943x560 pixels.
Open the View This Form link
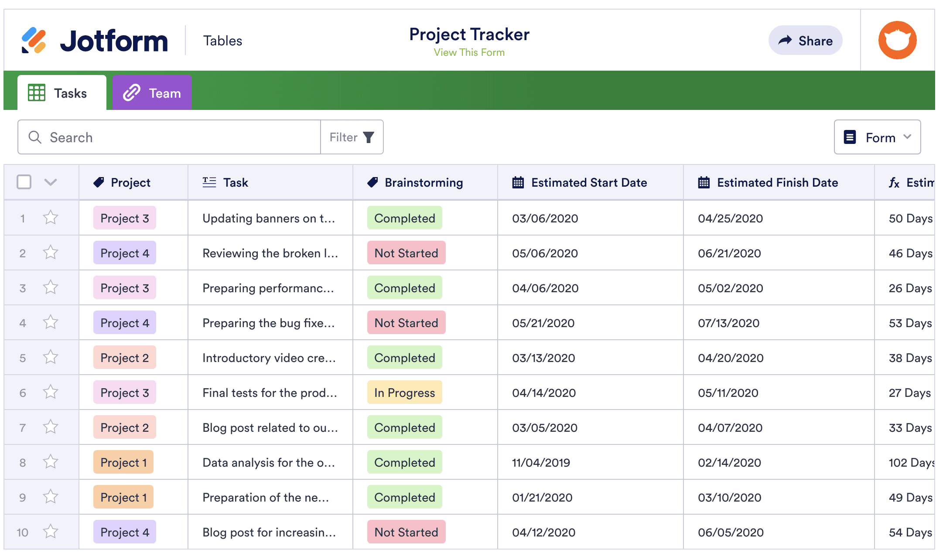(469, 52)
